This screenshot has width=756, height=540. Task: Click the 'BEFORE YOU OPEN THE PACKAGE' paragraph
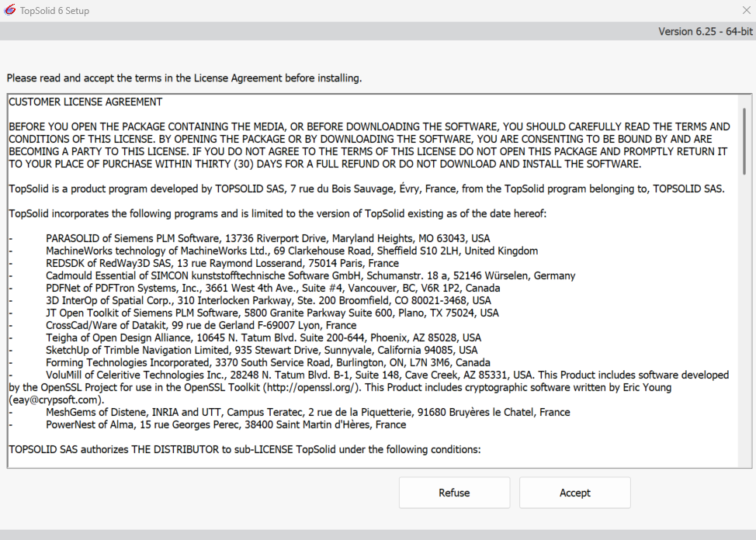point(369,145)
